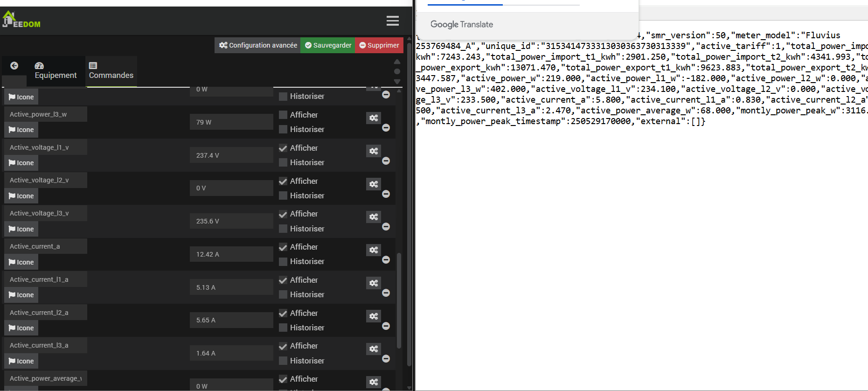Open advanced settings gear for Active_power_l3_w

coord(374,118)
